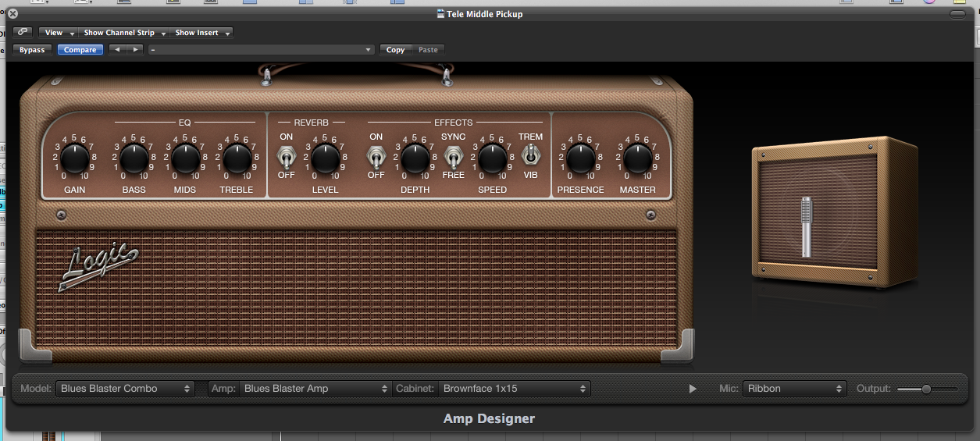This screenshot has width=980, height=441.
Task: Open the preset settings dropdown field
Action: (x=262, y=50)
